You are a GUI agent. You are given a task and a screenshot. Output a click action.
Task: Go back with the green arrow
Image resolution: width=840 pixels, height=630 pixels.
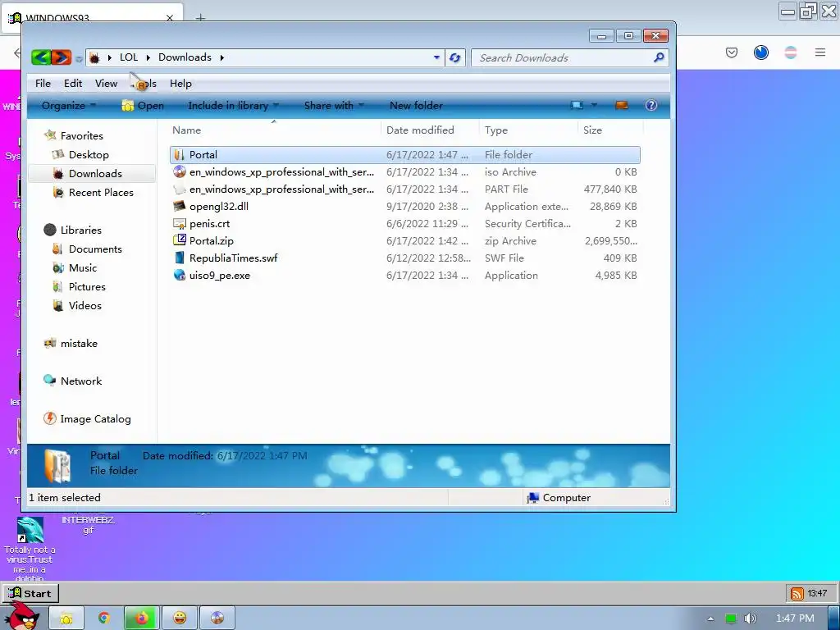41,57
